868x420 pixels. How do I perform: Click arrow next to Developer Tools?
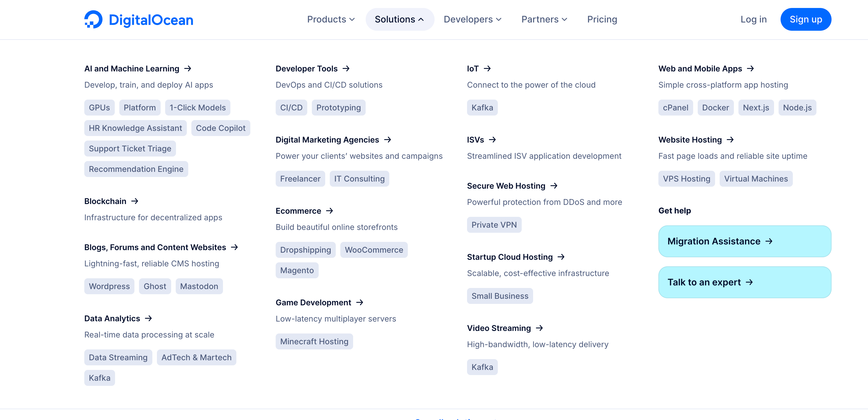[x=346, y=69]
